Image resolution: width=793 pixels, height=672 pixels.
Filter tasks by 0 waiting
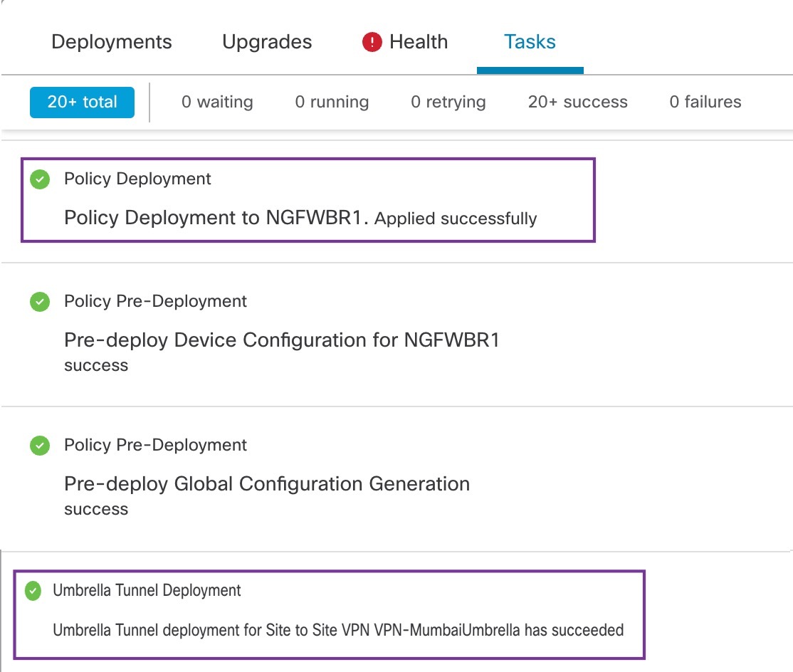tap(216, 102)
